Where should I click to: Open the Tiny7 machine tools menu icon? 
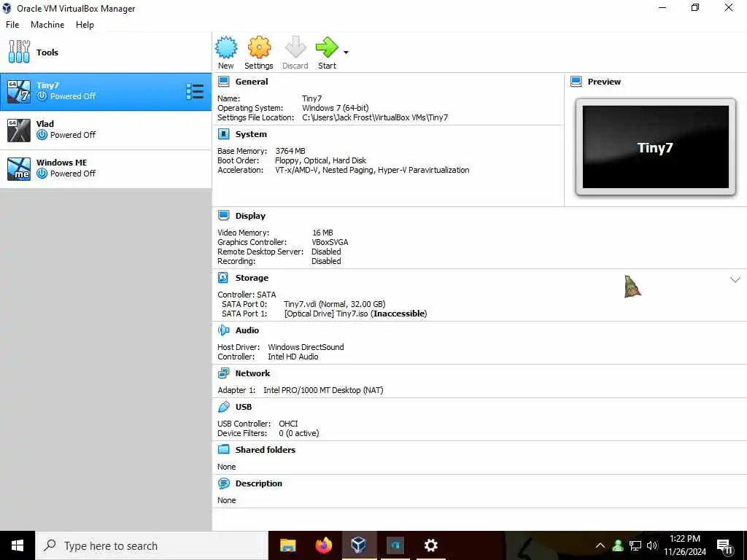point(195,91)
